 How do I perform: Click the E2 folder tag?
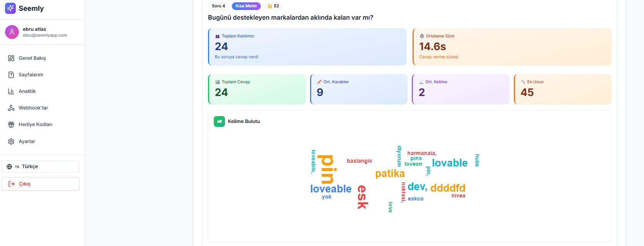click(x=273, y=6)
